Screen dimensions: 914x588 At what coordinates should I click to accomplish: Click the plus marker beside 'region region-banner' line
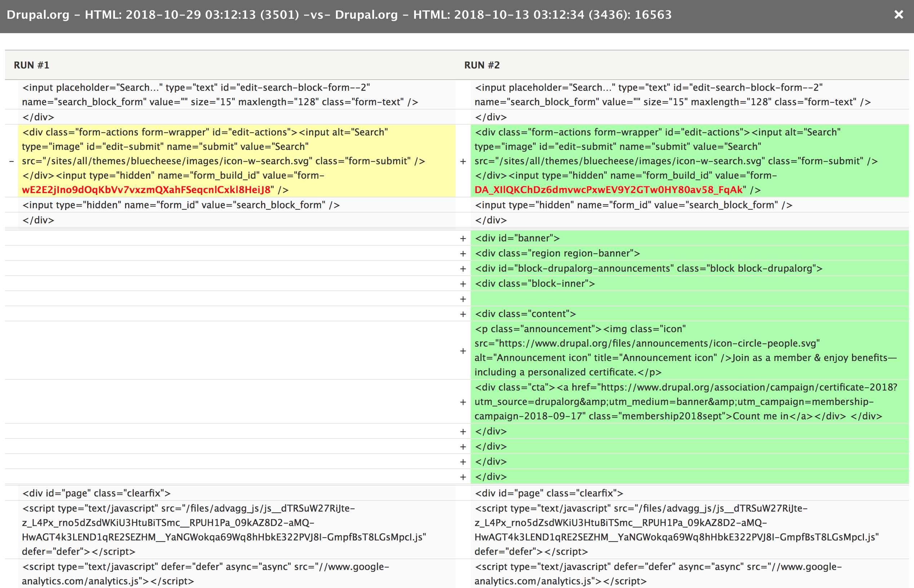(x=463, y=254)
